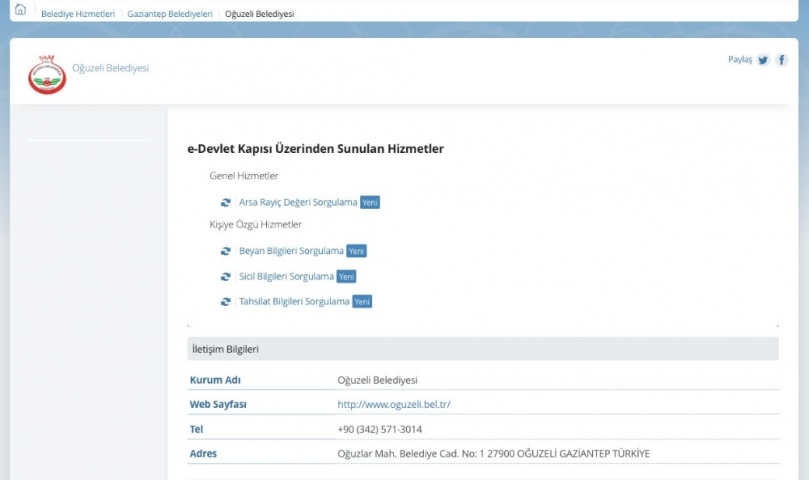Click refresh icon beside Sicil Bilgileri

225,277
